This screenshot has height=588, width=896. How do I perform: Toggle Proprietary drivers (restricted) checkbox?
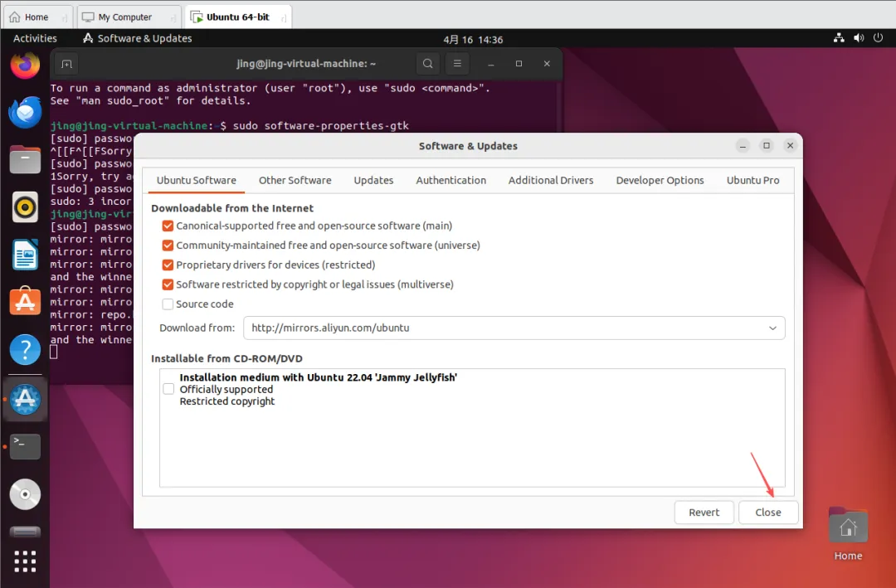click(168, 265)
